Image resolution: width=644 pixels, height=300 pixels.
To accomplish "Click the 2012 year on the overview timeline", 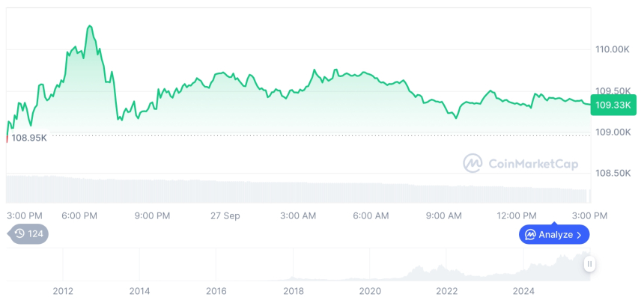I will pyautogui.click(x=63, y=290).
